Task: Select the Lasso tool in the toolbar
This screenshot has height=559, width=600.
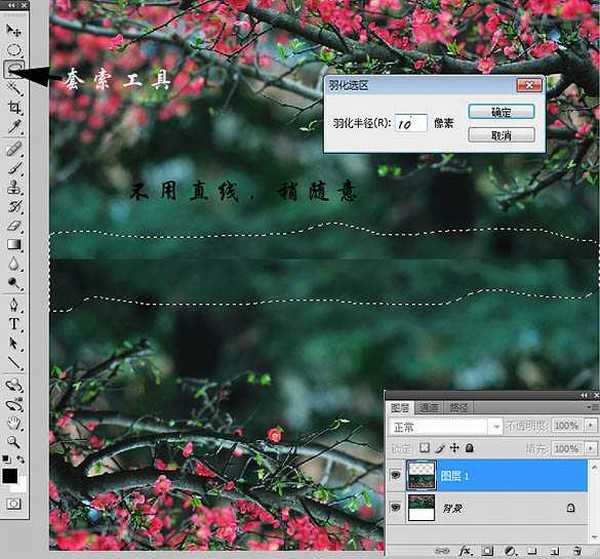Action: 15,69
